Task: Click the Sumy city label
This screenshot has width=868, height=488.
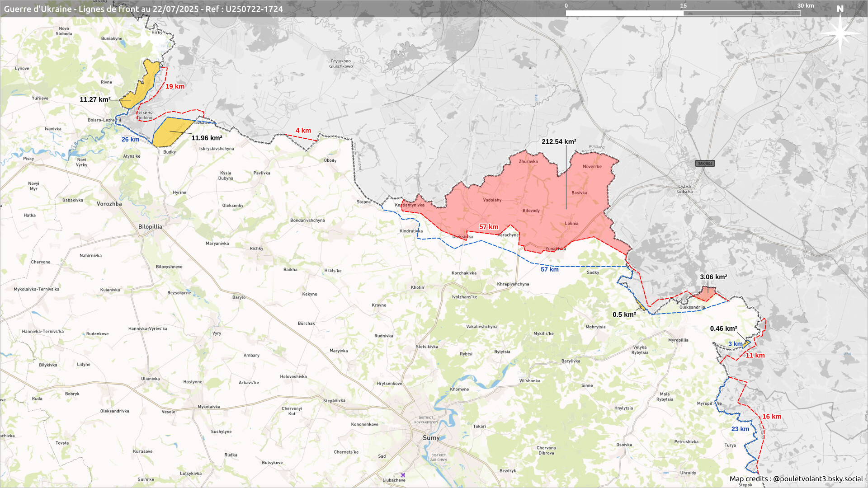Action: [431, 438]
